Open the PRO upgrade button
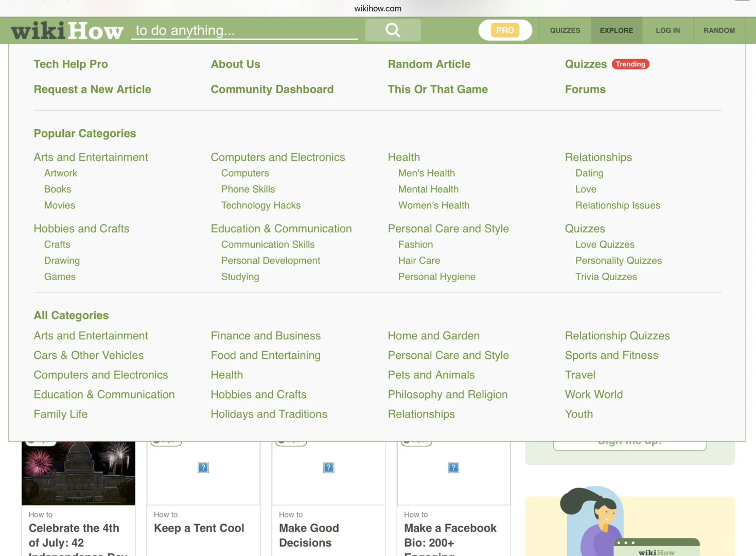756x556 pixels. point(505,30)
